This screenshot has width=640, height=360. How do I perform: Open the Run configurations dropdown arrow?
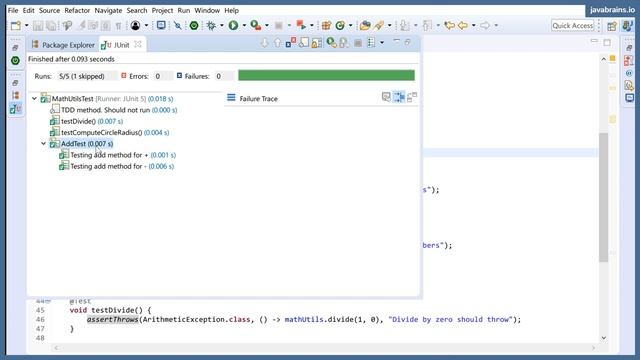(244, 25)
